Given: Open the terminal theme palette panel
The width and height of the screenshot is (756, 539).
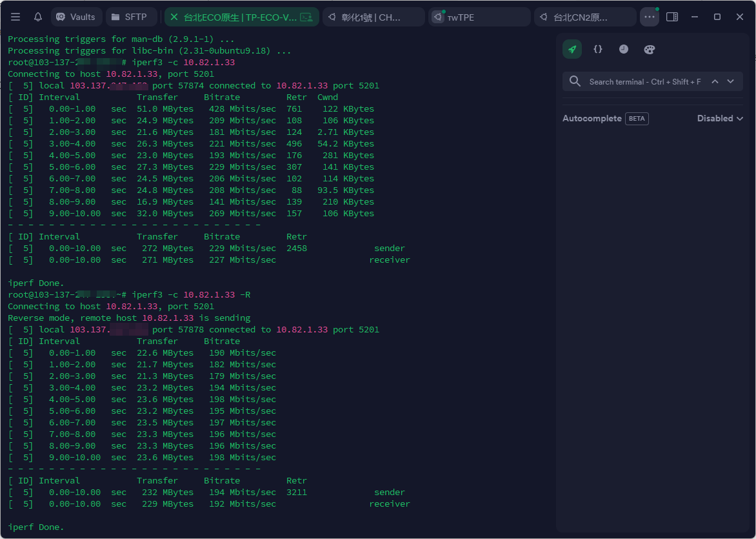Looking at the screenshot, I should (x=650, y=49).
